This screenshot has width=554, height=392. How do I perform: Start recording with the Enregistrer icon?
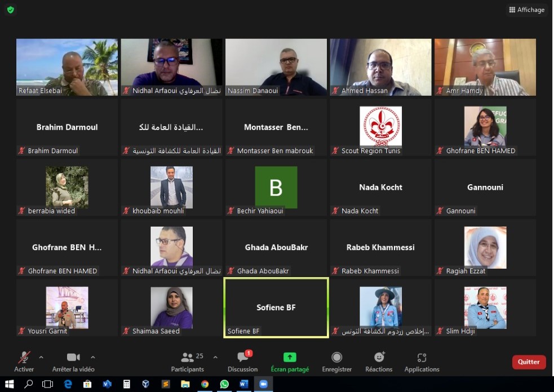(x=336, y=358)
